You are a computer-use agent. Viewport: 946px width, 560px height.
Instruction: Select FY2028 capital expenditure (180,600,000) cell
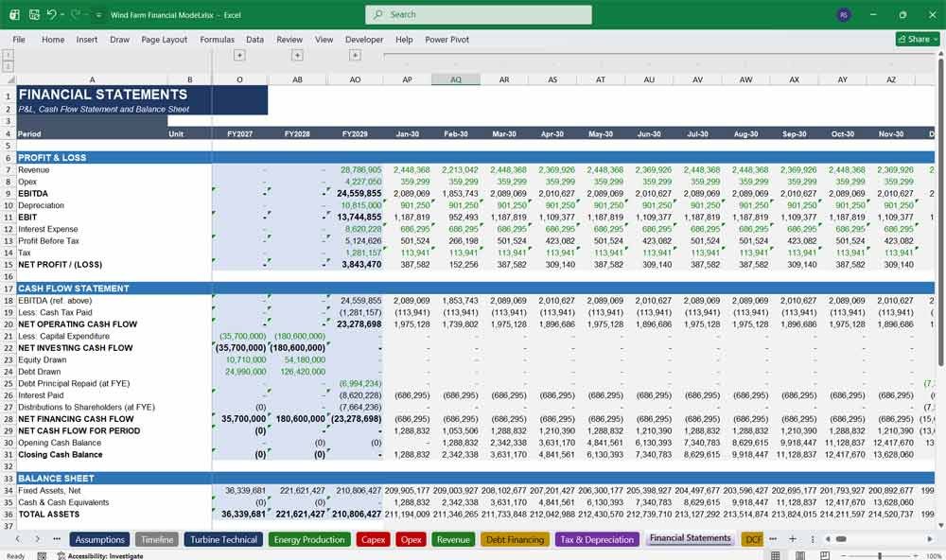point(297,336)
